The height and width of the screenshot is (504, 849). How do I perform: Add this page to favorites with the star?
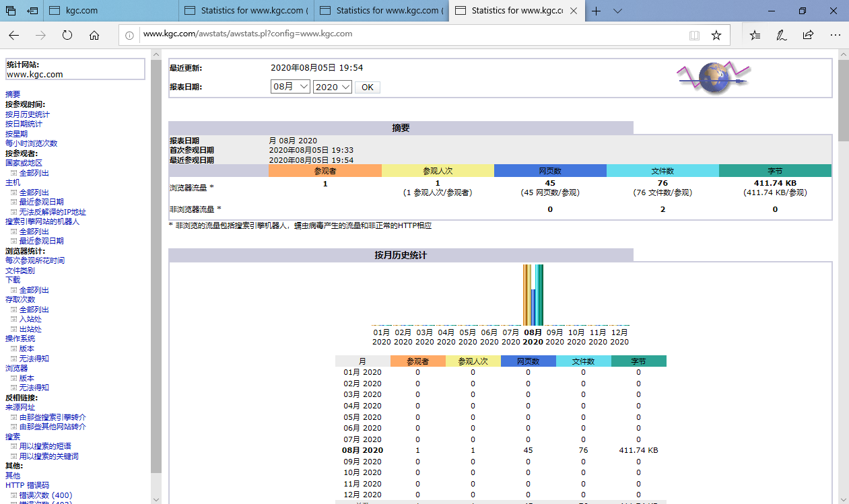(716, 35)
